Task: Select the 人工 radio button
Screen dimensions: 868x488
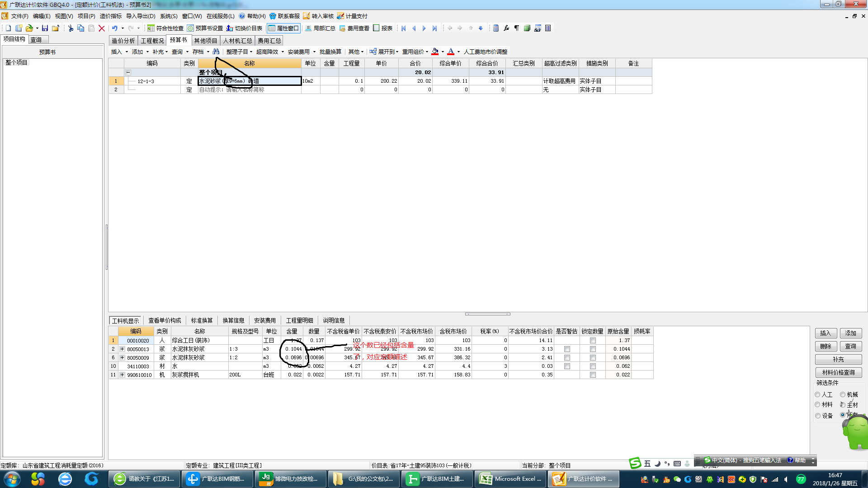Action: 817,394
